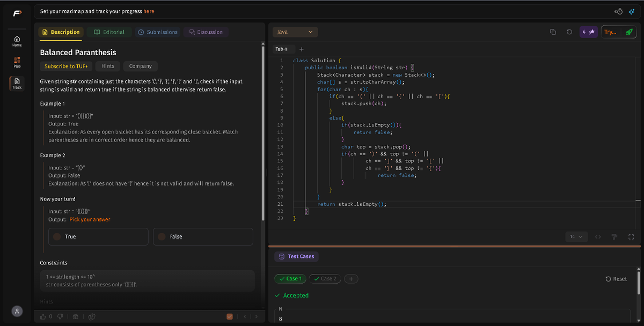Open the Test Cases tab
This screenshot has width=644, height=326.
[297, 256]
